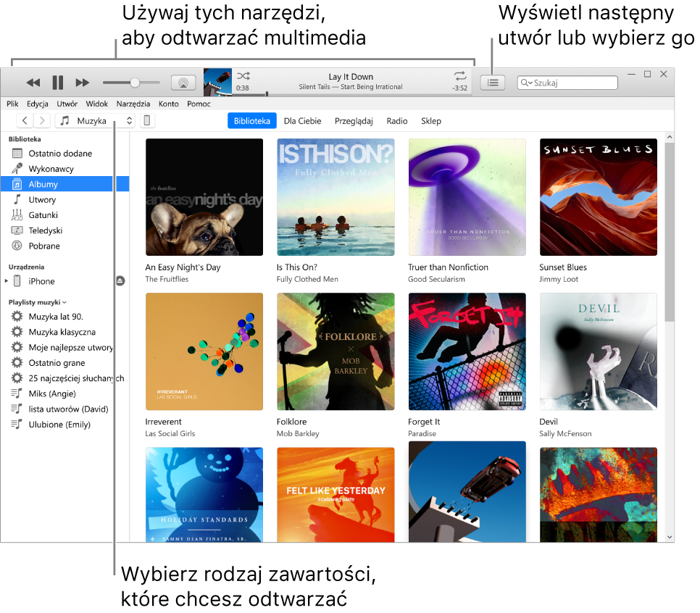Open the Muzyka media type dropdown
This screenshot has width=700, height=613.
(x=95, y=120)
